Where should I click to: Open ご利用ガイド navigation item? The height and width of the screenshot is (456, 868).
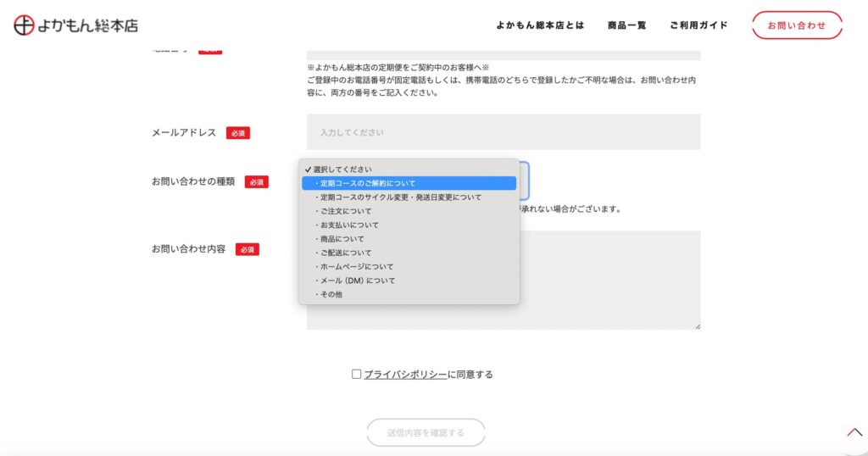coord(698,25)
